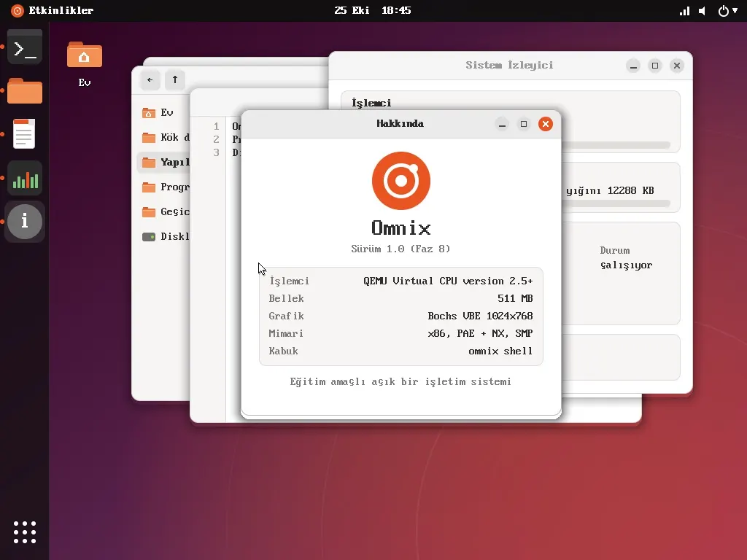This screenshot has height=560, width=747.
Task: Click the About info dock icon
Action: tap(25, 222)
